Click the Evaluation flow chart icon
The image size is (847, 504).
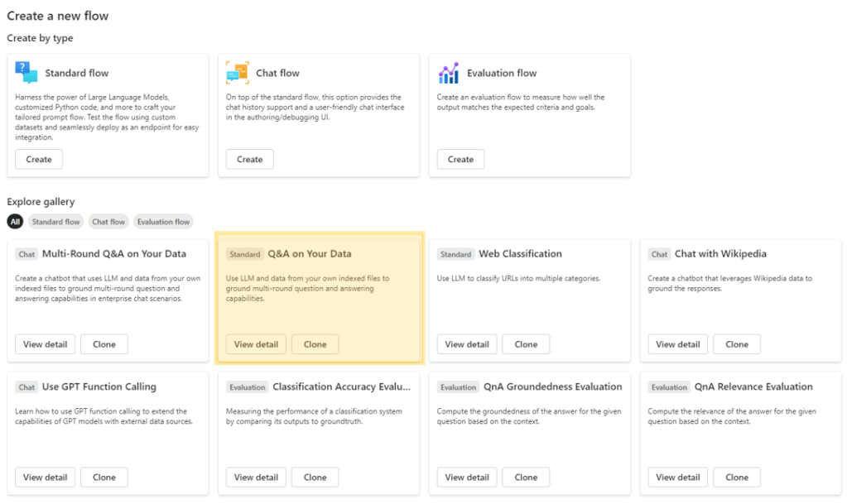tap(448, 73)
